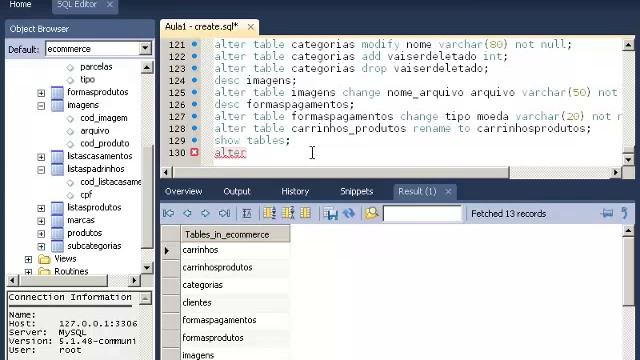Open the Default schema dropdown

(145, 49)
